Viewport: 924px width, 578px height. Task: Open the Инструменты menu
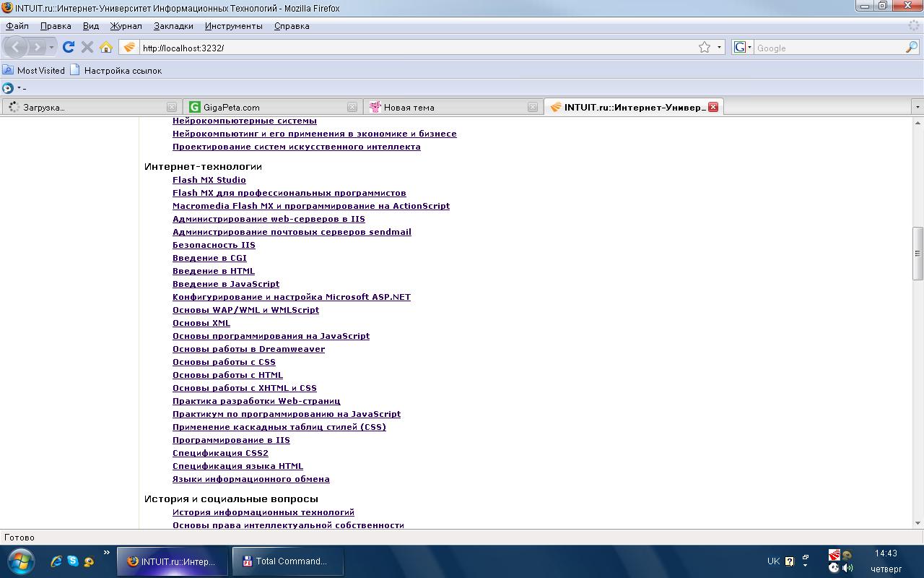coord(234,26)
